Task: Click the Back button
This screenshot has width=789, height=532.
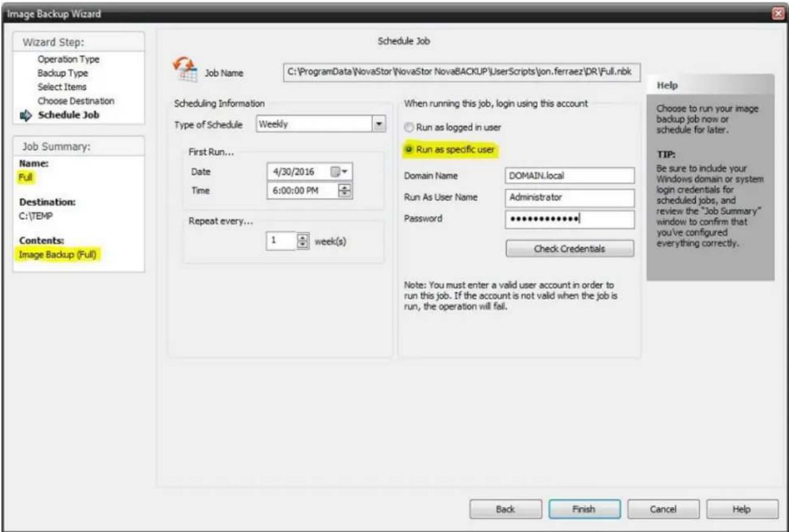Action: pos(505,510)
